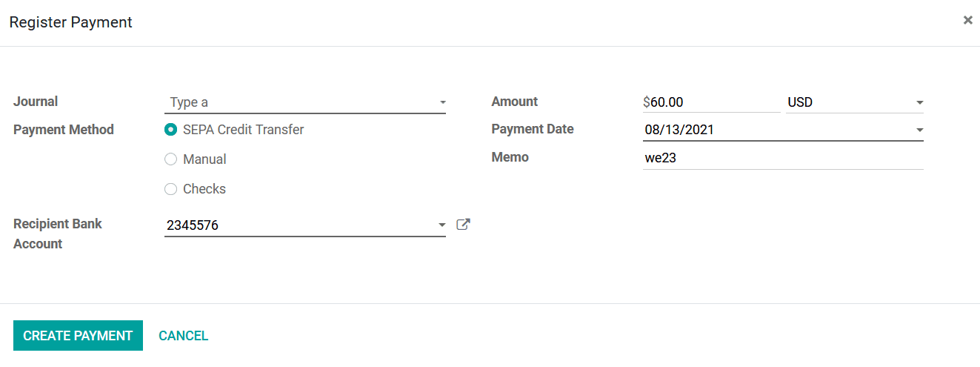The width and height of the screenshot is (980, 367).
Task: Click the Create Payment button
Action: tap(78, 336)
